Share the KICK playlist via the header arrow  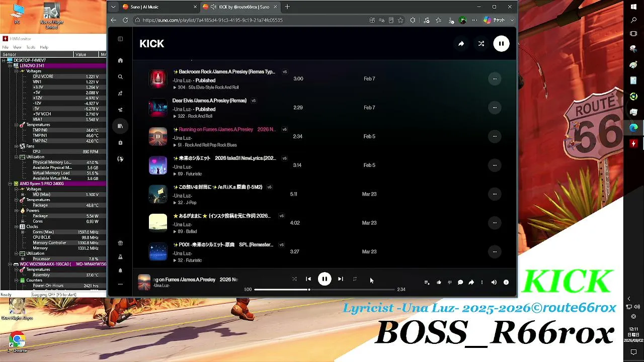[x=461, y=44]
